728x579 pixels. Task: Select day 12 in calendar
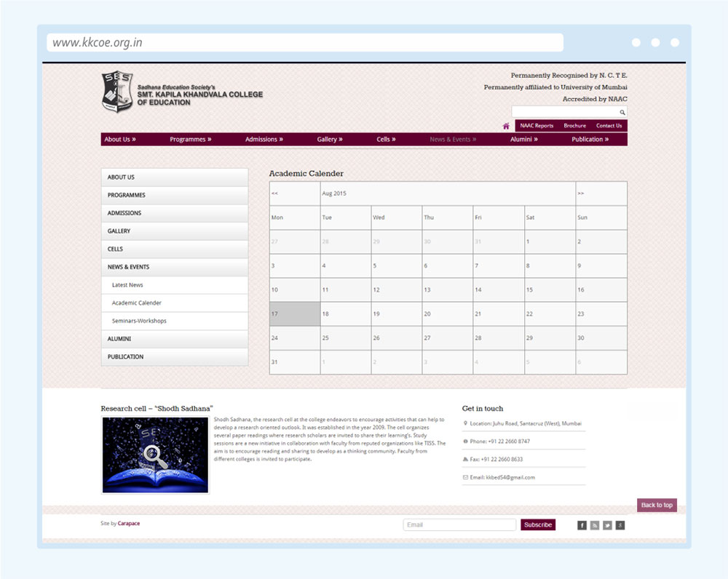pyautogui.click(x=397, y=290)
